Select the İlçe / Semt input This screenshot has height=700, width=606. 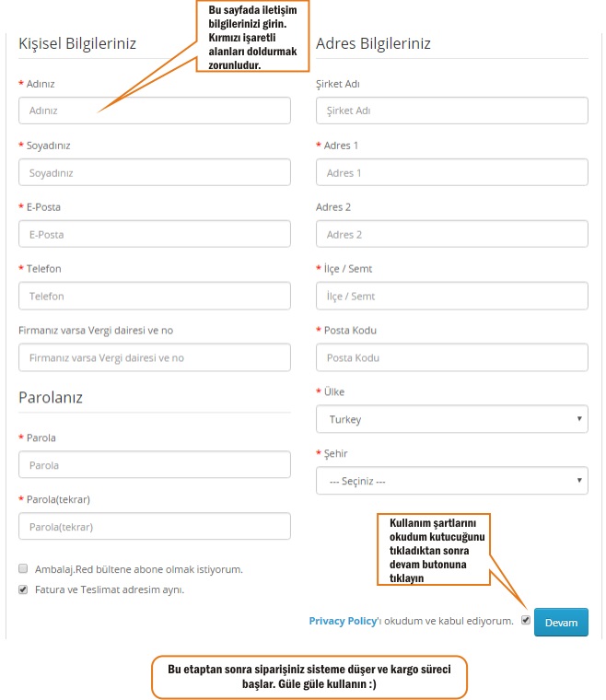pyautogui.click(x=451, y=296)
